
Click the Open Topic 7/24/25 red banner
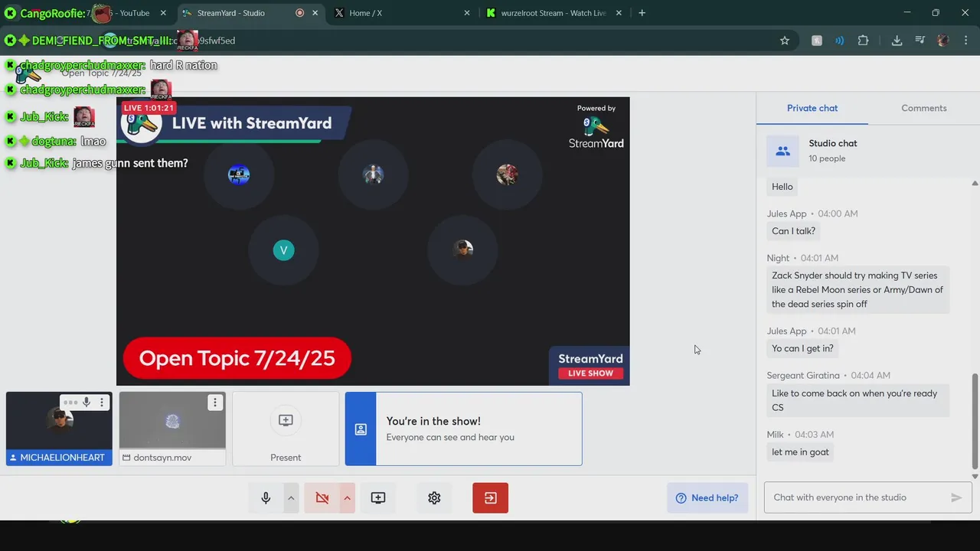pos(237,358)
